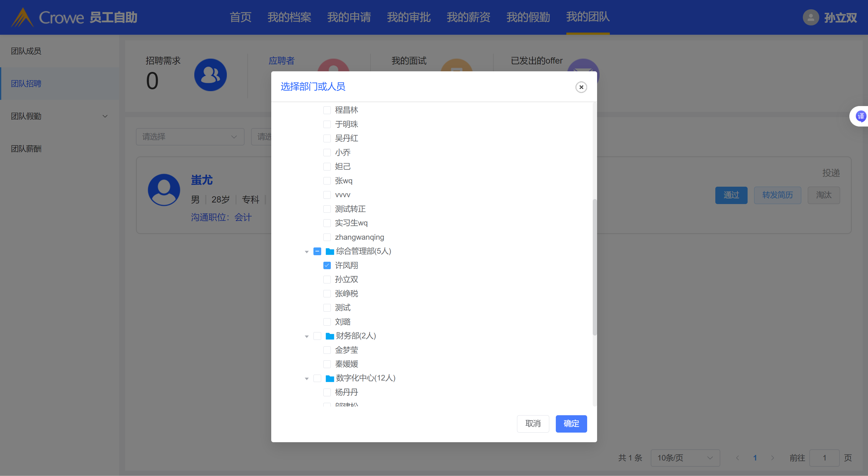Viewport: 868px width, 476px height.
Task: Click the blue 招聘需求 people icon
Action: [210, 75]
